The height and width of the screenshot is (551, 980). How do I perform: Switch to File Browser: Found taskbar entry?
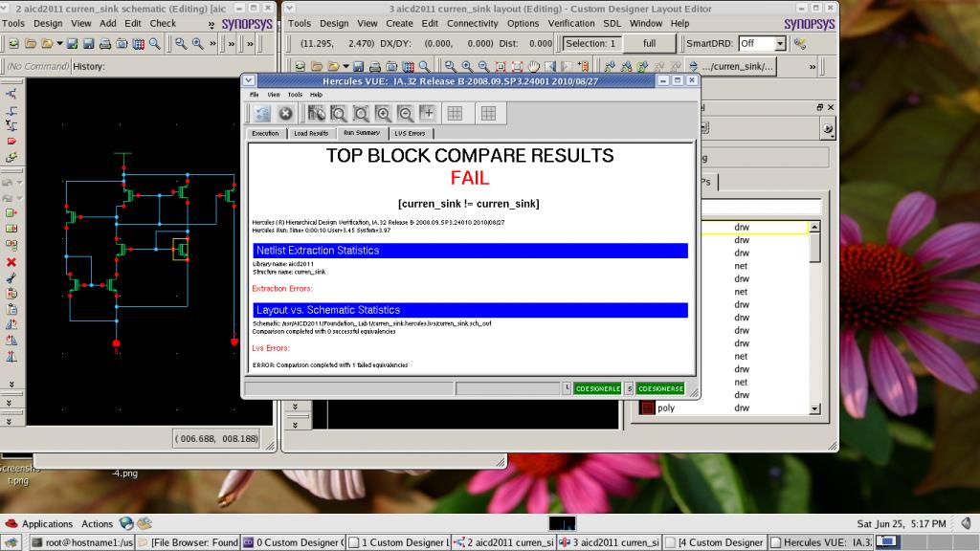[188, 542]
